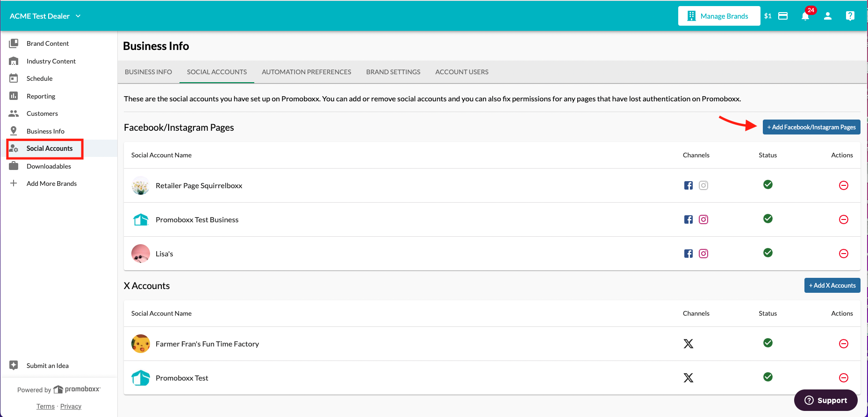This screenshot has height=417, width=868.
Task: Click Instagram icon in Lisa's row
Action: 703,254
